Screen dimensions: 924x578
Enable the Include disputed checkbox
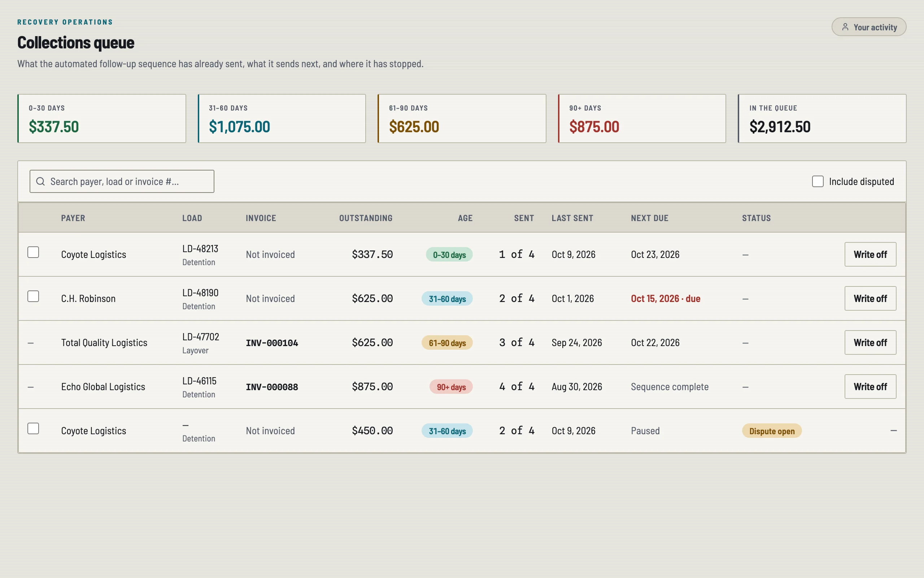[818, 181]
